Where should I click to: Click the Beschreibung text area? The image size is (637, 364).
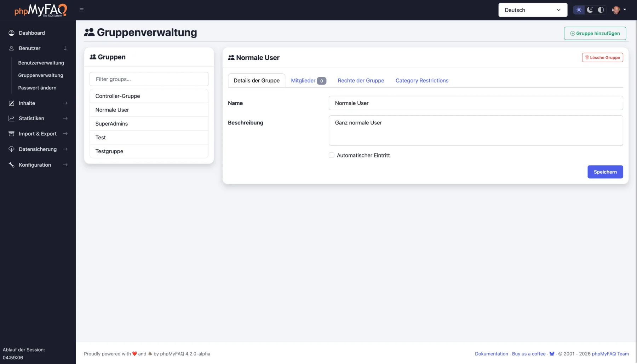coord(476,131)
